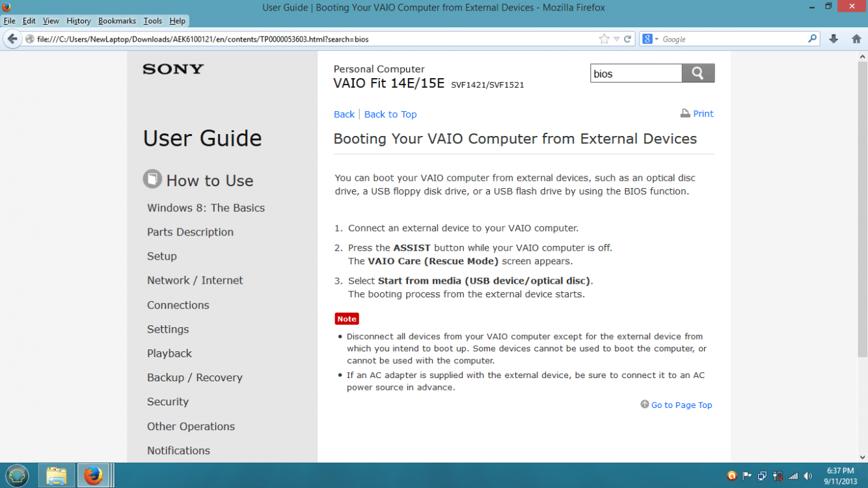This screenshot has height=488, width=868.
Task: Click the Print link
Action: coord(703,114)
